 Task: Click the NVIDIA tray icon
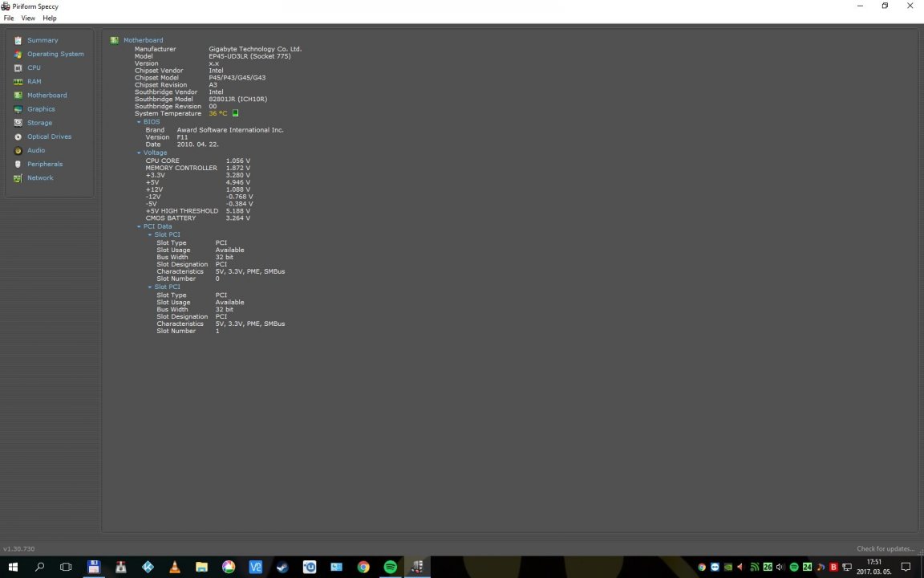tap(727, 567)
